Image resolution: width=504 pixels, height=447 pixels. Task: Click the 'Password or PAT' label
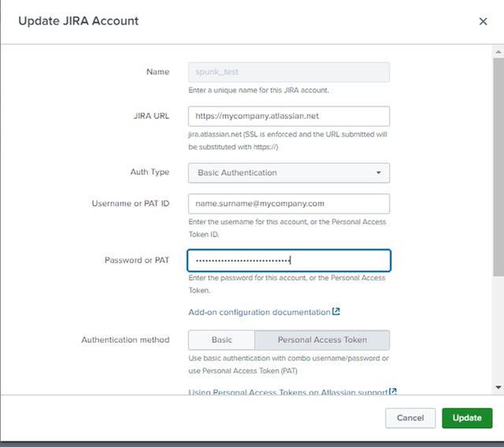pyautogui.click(x=136, y=260)
